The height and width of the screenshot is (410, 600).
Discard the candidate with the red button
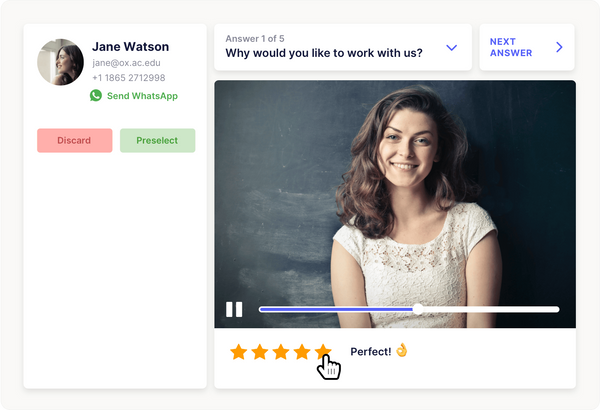coord(74,141)
